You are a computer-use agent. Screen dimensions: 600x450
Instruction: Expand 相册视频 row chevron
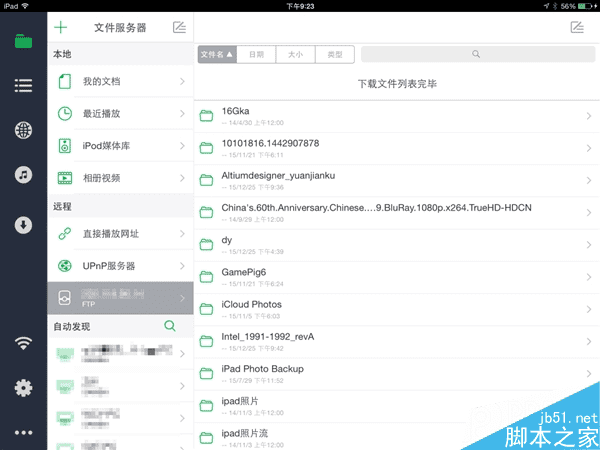183,178
